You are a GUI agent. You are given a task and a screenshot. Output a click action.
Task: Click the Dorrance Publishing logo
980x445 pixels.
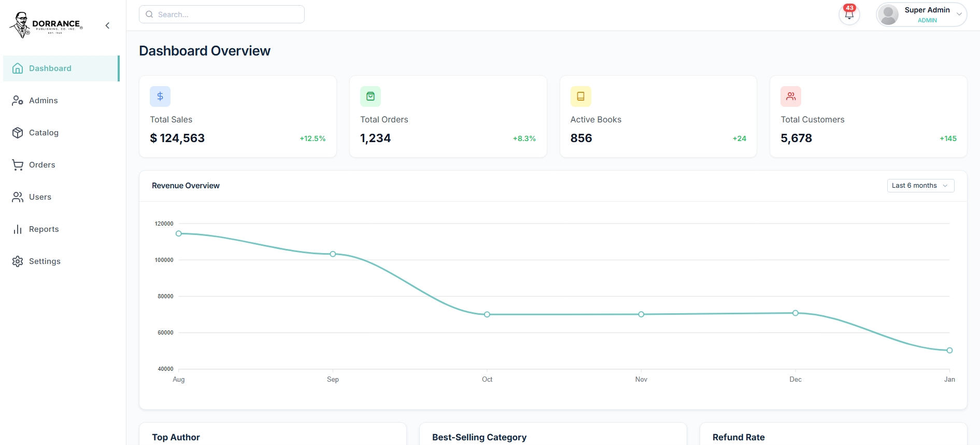point(46,25)
